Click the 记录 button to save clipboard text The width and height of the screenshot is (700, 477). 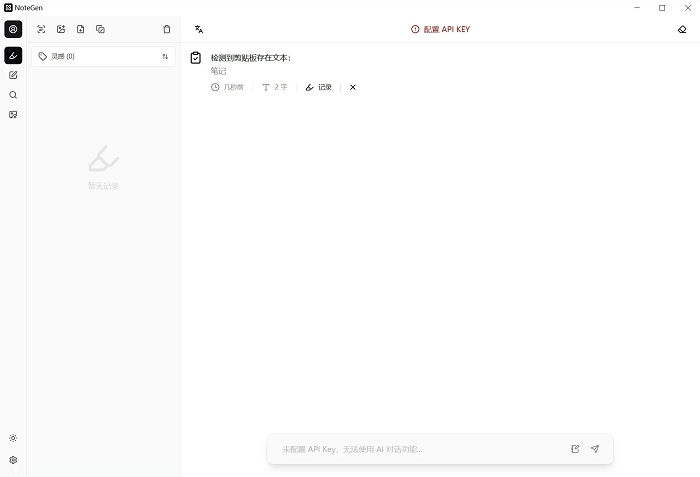click(x=319, y=87)
